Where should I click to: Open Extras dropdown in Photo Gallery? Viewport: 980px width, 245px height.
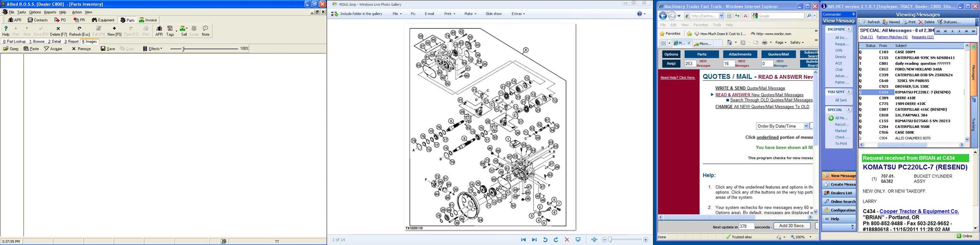[518, 14]
